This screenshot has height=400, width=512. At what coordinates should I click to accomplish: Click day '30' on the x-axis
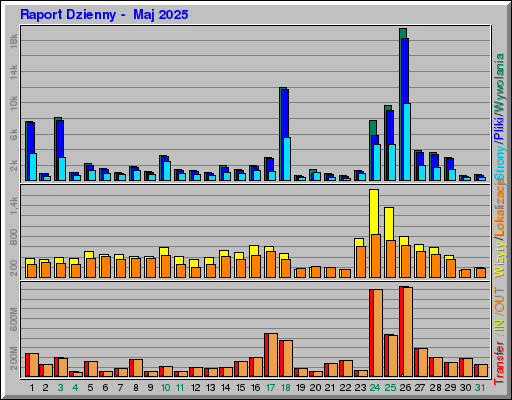click(465, 388)
